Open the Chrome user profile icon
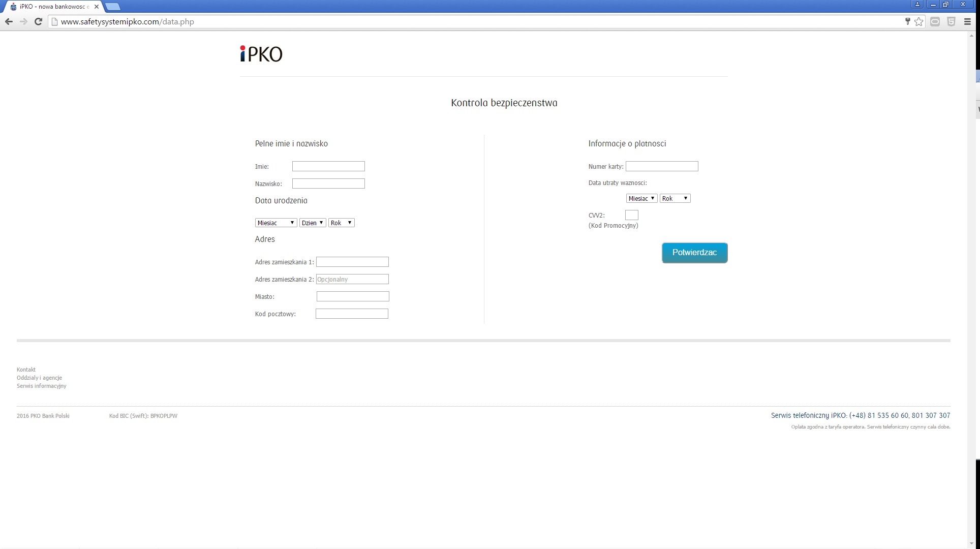The width and height of the screenshot is (980, 549). point(917,5)
